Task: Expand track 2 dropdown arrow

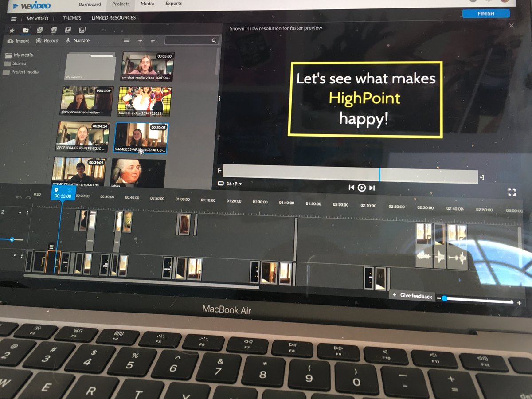Action: (20, 213)
